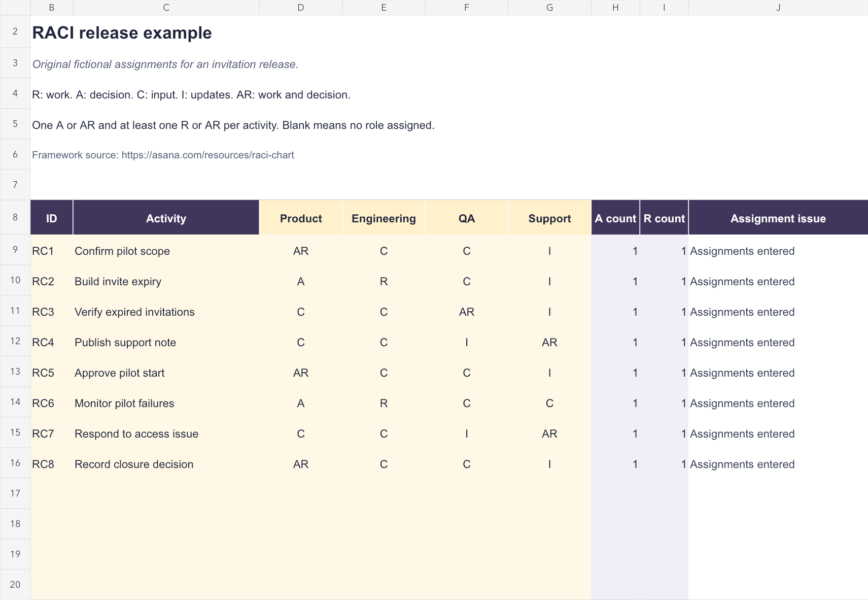The image size is (868, 600).
Task: Select the Support 'AR' cell for RC7
Action: 549,434
